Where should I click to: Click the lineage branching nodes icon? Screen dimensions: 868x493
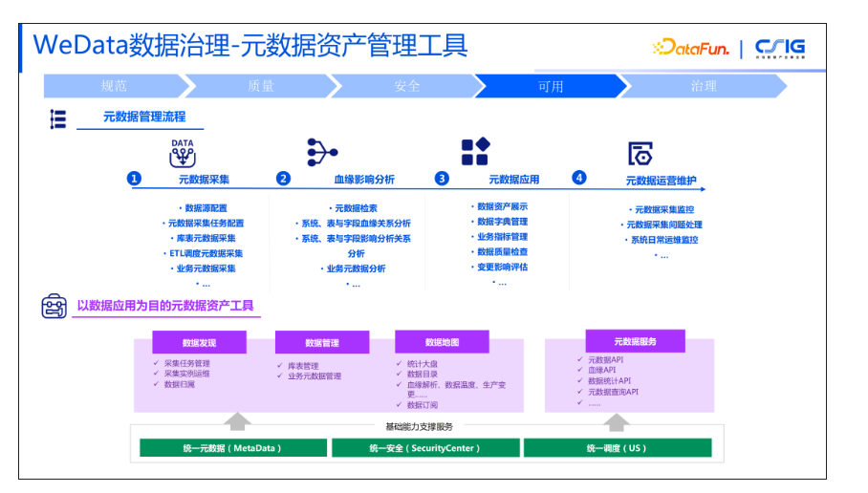pyautogui.click(x=322, y=152)
